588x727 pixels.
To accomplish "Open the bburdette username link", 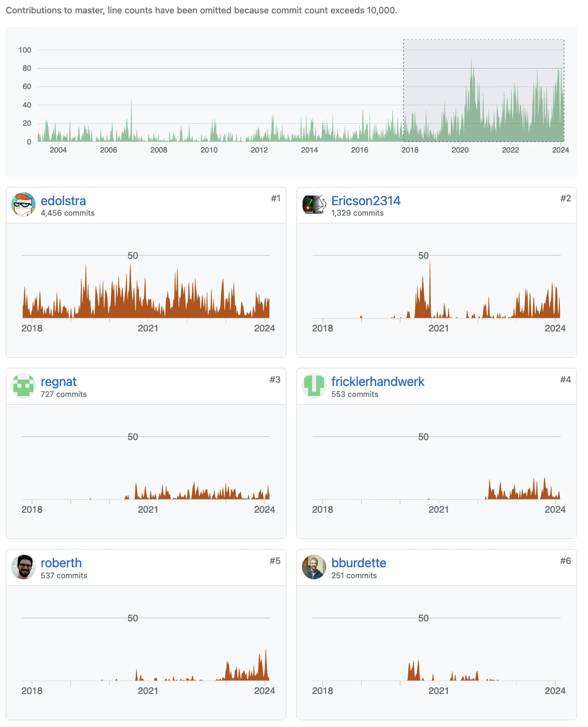I will (359, 563).
